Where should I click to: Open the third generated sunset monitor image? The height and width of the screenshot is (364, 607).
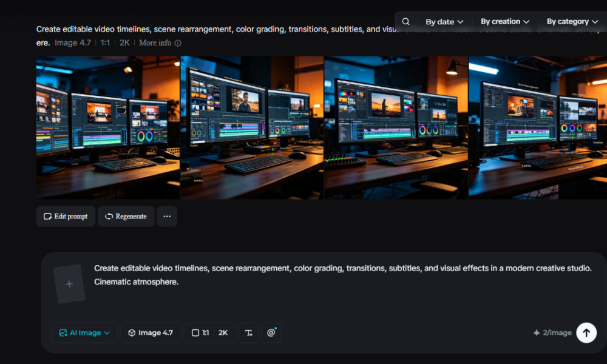click(x=396, y=127)
